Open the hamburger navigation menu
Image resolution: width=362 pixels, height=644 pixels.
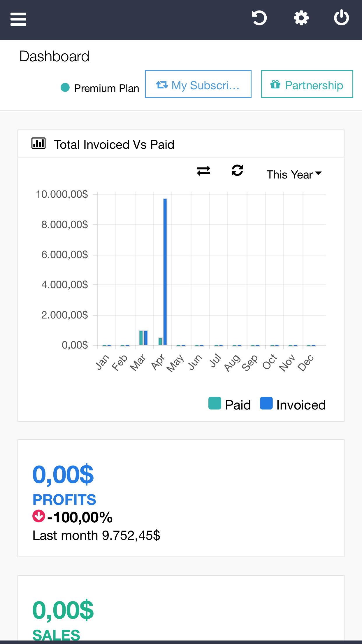[18, 19]
